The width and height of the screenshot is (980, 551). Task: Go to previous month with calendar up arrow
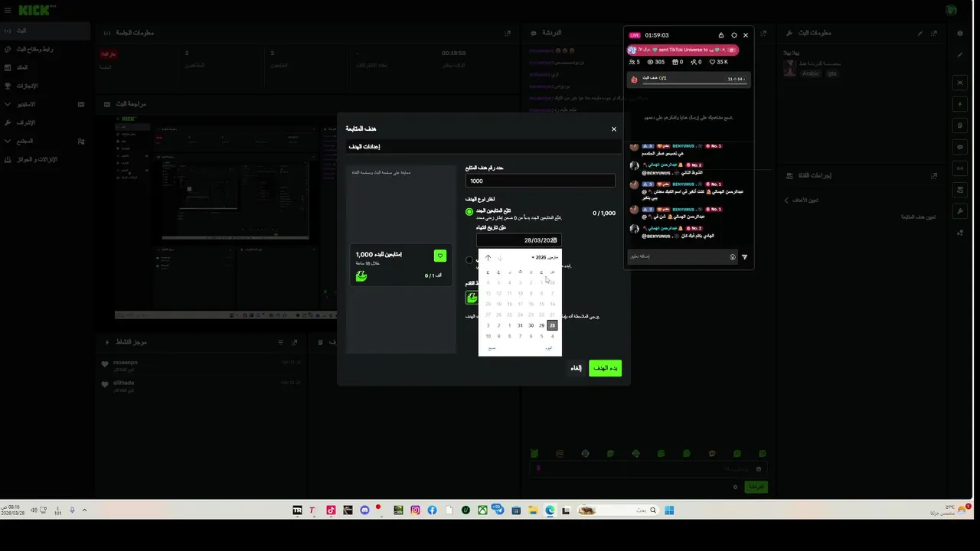point(488,258)
